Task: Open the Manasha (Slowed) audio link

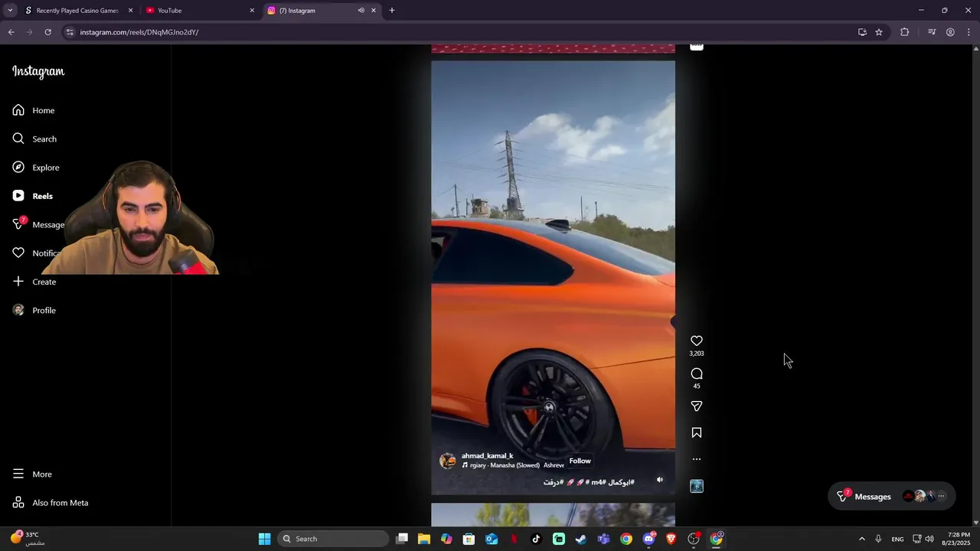Action: [x=514, y=465]
